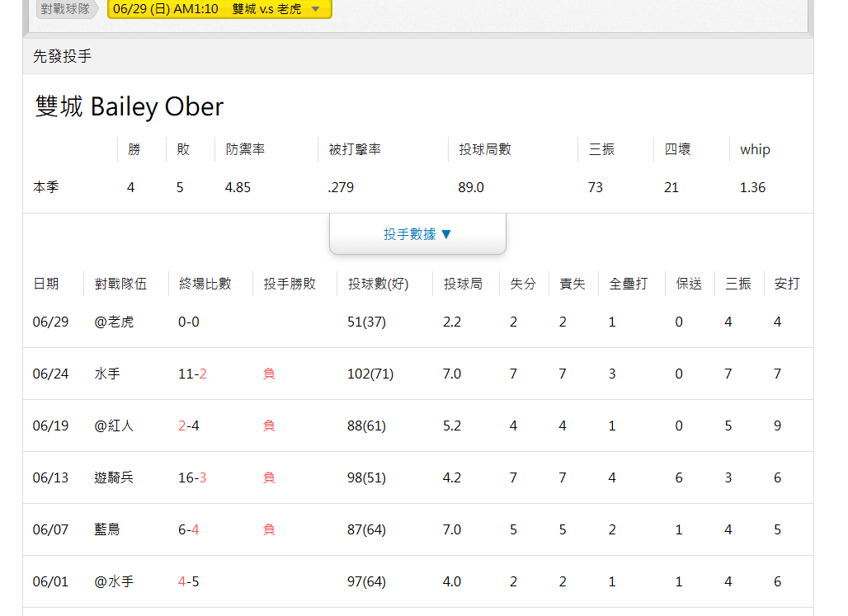Screen dimensions: 848x616
Task: Click the 5.2 innings value
Action: tap(452, 426)
